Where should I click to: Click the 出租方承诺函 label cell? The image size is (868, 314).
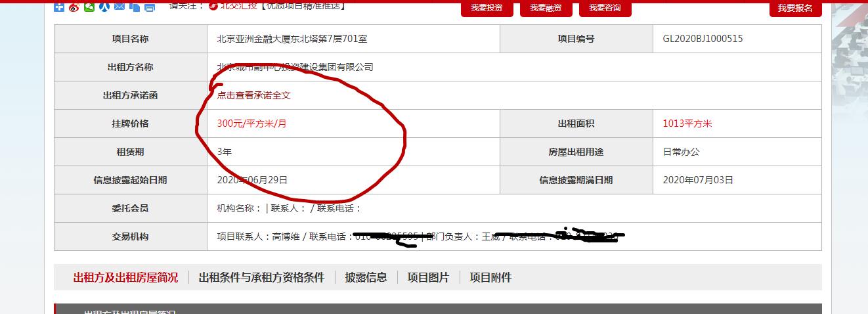tap(131, 95)
